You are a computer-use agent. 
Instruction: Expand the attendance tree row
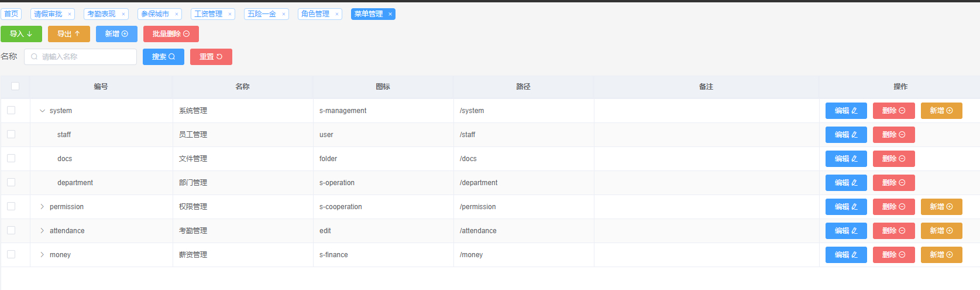[x=42, y=231]
